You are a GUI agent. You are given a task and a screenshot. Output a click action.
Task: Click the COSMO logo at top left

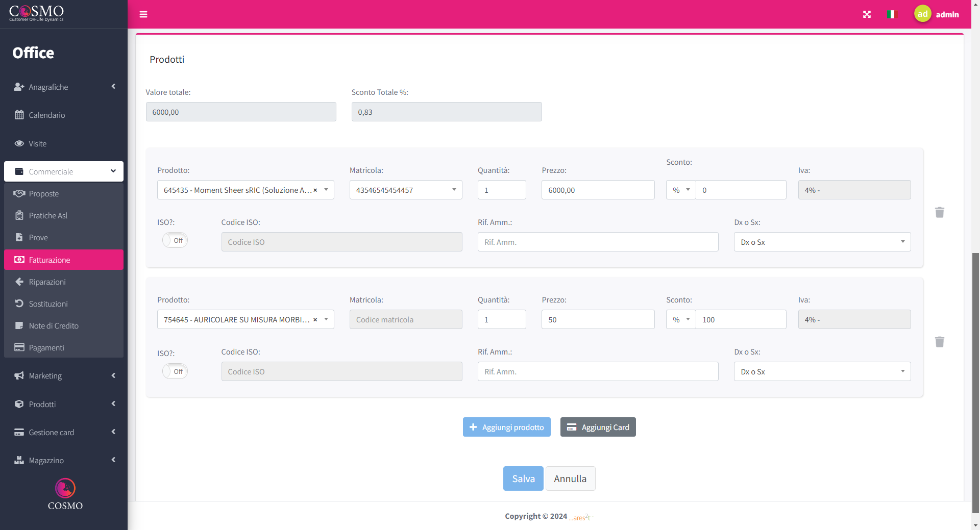click(x=36, y=13)
